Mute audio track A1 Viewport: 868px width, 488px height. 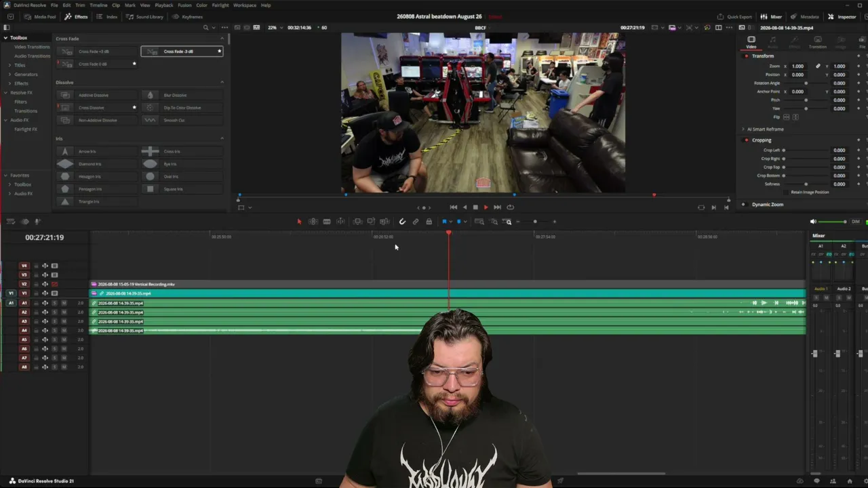(64, 303)
